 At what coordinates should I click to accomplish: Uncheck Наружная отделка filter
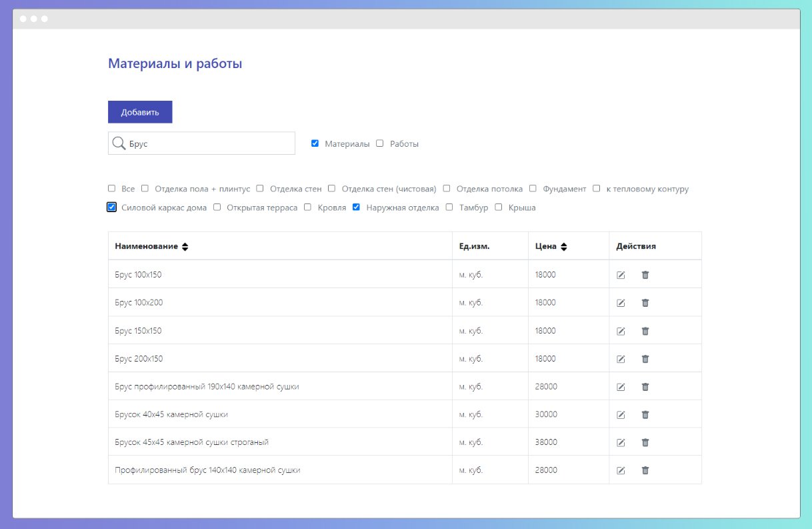click(357, 207)
